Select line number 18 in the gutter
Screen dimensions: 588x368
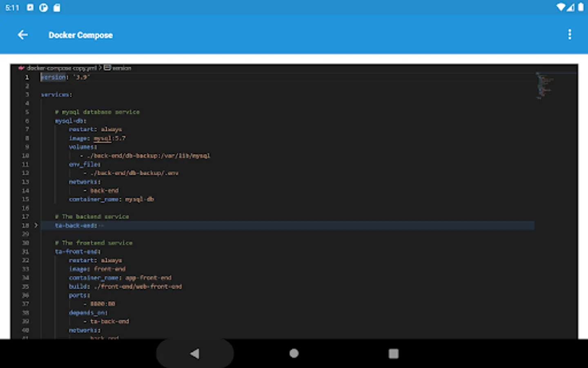(x=25, y=225)
